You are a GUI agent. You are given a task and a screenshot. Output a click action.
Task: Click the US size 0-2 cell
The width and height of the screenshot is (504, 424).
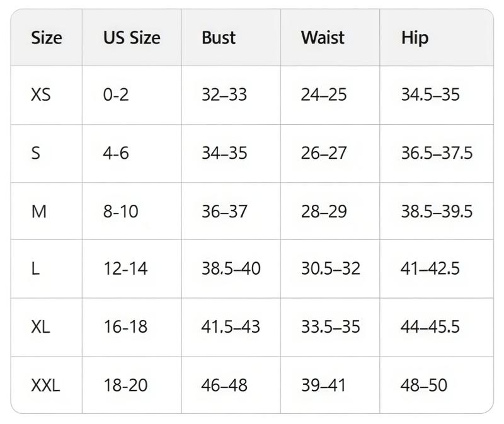(116, 95)
